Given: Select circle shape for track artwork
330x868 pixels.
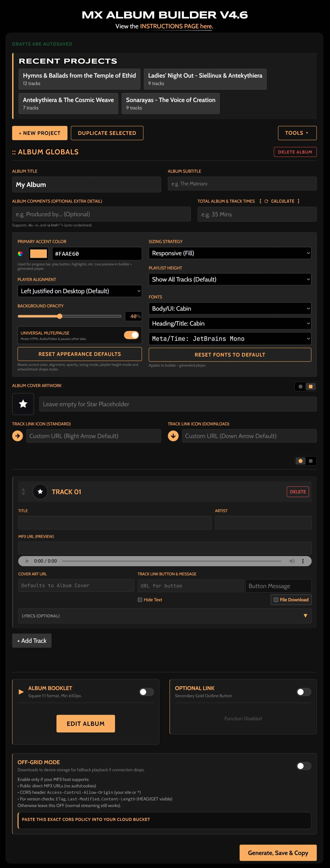Looking at the screenshot, I should tap(300, 461).
